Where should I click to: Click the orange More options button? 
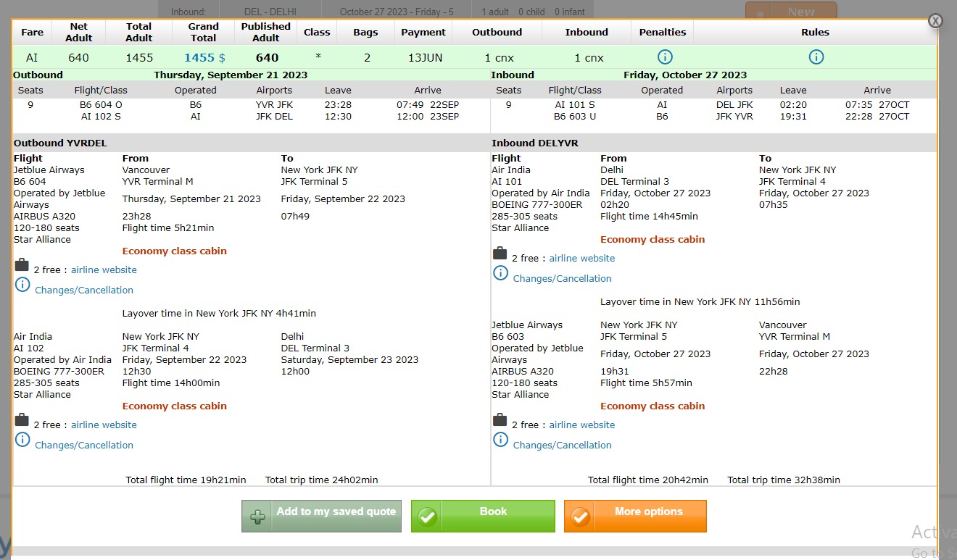635,516
